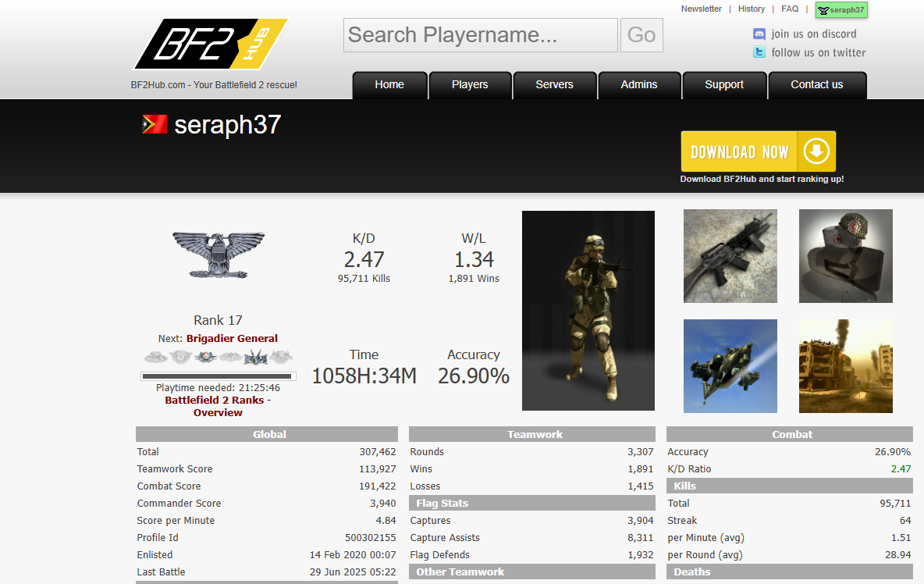Open the Home tab
The height and width of the screenshot is (584, 924).
[389, 85]
